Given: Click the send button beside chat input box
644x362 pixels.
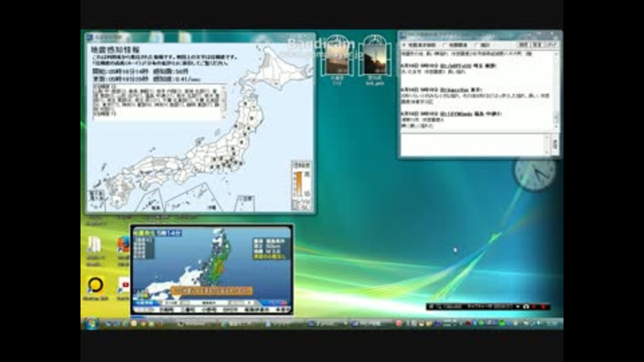Looking at the screenshot, I should click(555, 145).
